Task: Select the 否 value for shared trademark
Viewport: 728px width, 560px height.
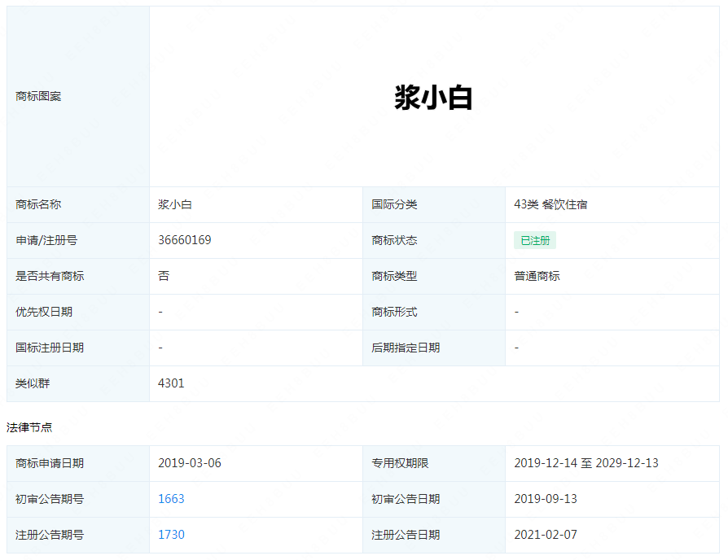Action: [164, 276]
